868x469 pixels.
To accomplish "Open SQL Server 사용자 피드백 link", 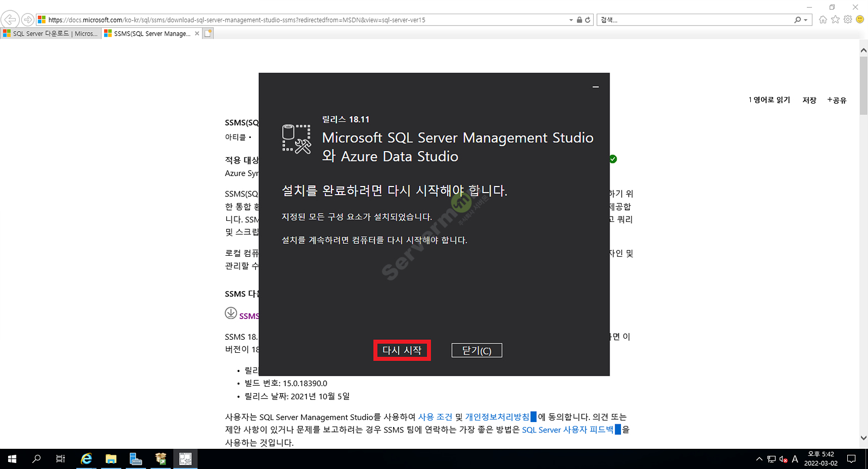I will (568, 430).
